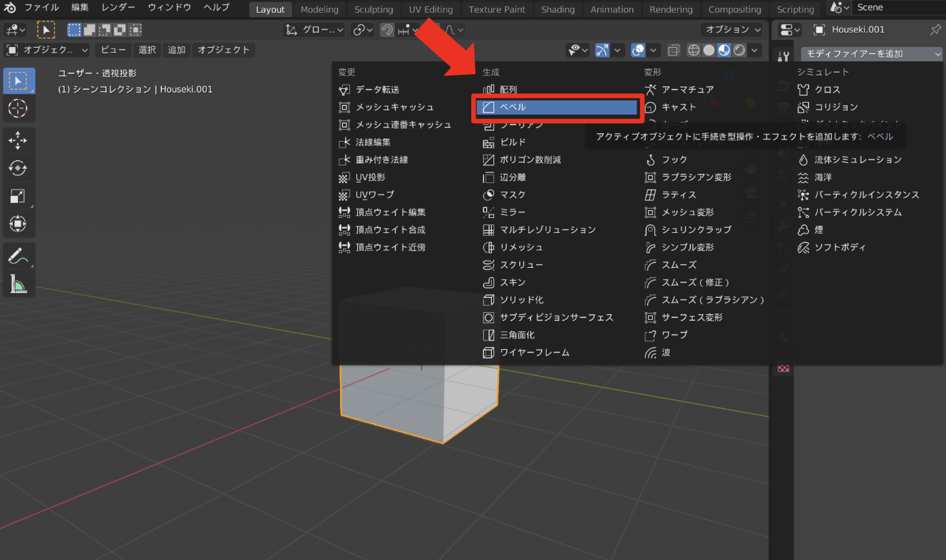
Task: Select the 3D Cursor tool
Action: (18, 108)
